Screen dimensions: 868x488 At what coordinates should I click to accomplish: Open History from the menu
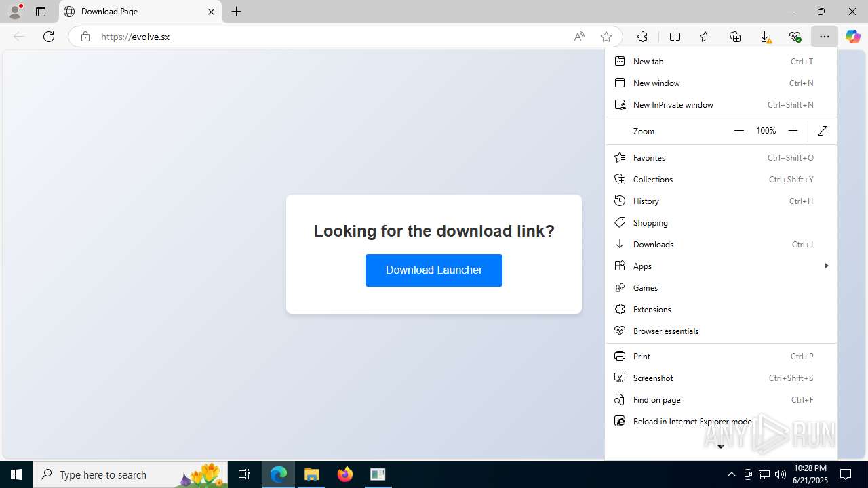tap(721, 201)
